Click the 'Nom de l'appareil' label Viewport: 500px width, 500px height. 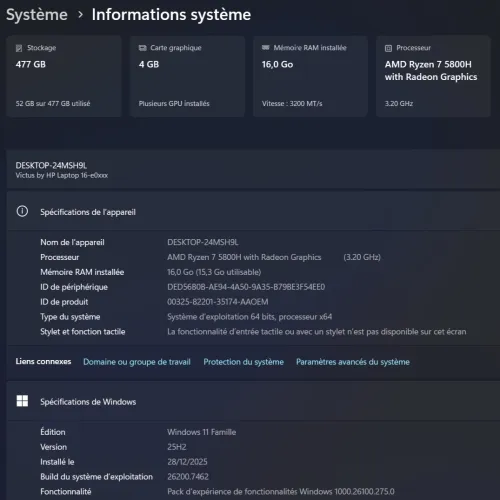point(72,242)
